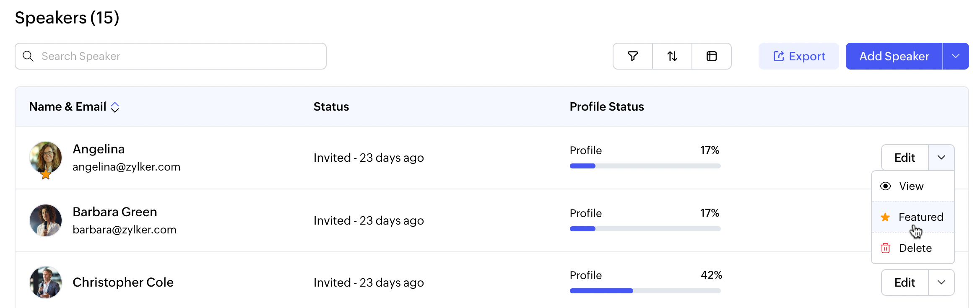980x308 pixels.
Task: Select the Featured menu option
Action: 920,217
